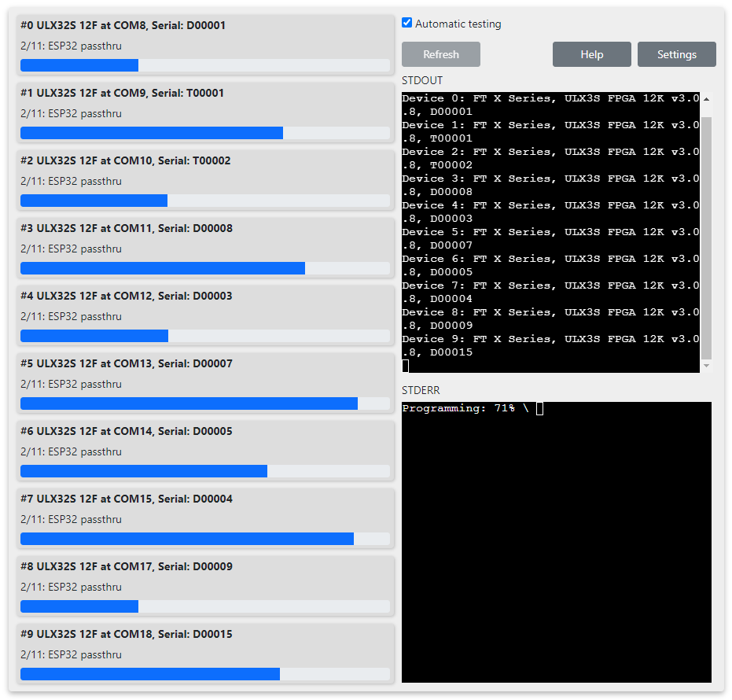Select device card #2 on COM10
The width and height of the screenshot is (732, 700).
[x=204, y=171]
